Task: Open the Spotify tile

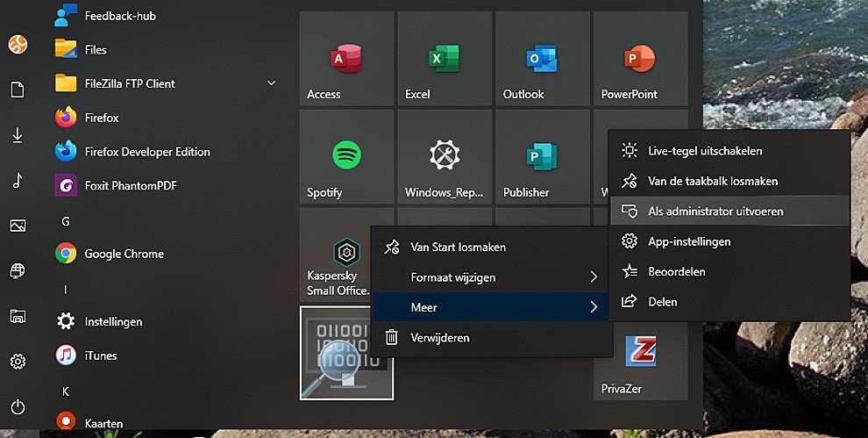Action: (x=346, y=156)
